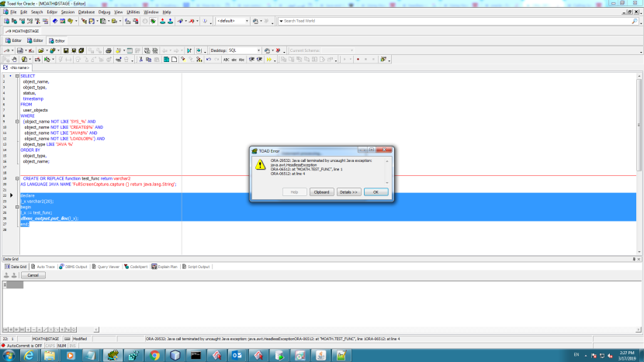Click the MOATH@STAGE connection icon
Image resolution: width=644 pixels, height=362 pixels.
pos(7,31)
